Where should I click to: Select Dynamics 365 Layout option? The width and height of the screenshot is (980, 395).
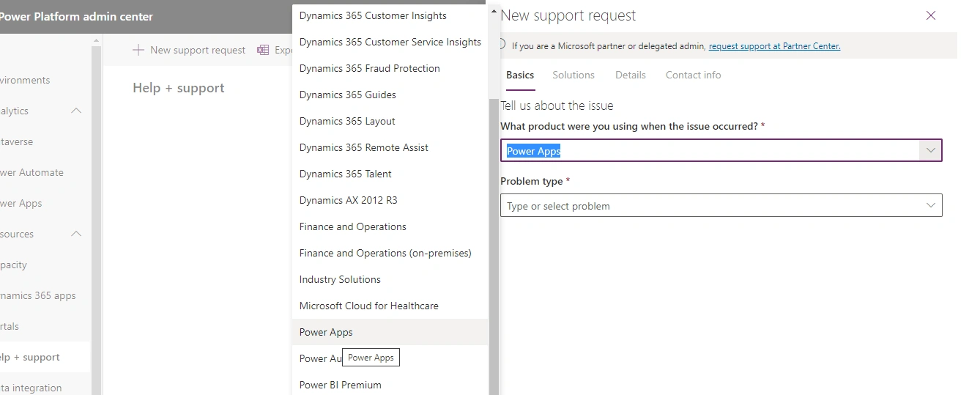pyautogui.click(x=390, y=121)
